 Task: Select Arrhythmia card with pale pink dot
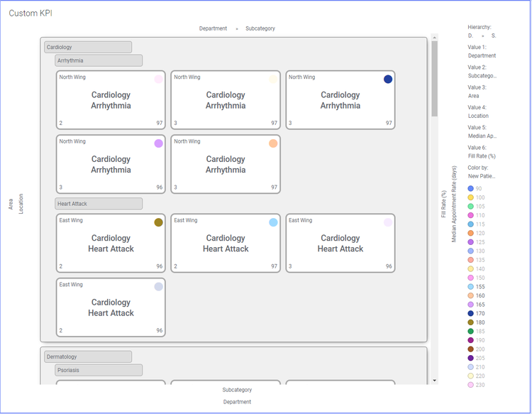pos(111,100)
